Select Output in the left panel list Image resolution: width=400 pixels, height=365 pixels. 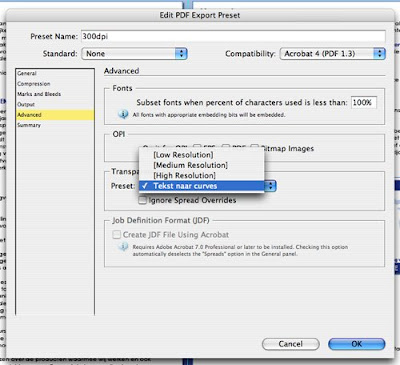click(x=55, y=104)
